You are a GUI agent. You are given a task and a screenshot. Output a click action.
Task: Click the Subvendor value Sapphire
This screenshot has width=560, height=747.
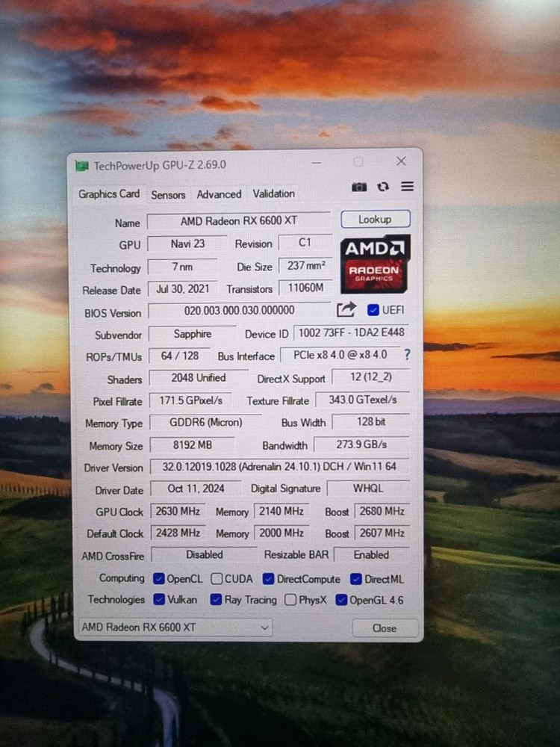[193, 333]
